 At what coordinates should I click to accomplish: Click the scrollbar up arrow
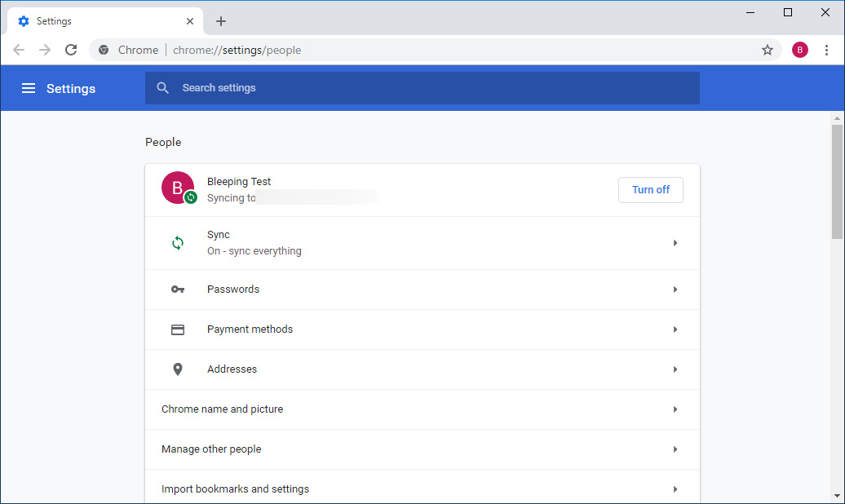tap(837, 118)
